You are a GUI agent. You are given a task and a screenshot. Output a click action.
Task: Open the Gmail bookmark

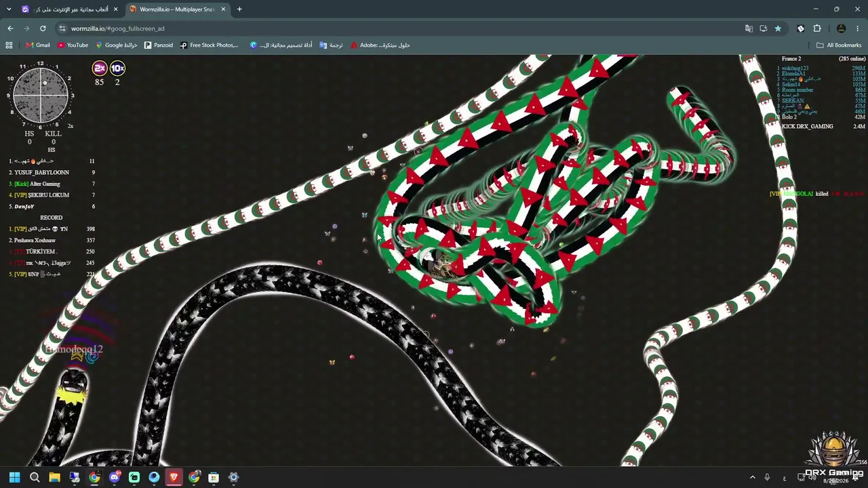38,45
